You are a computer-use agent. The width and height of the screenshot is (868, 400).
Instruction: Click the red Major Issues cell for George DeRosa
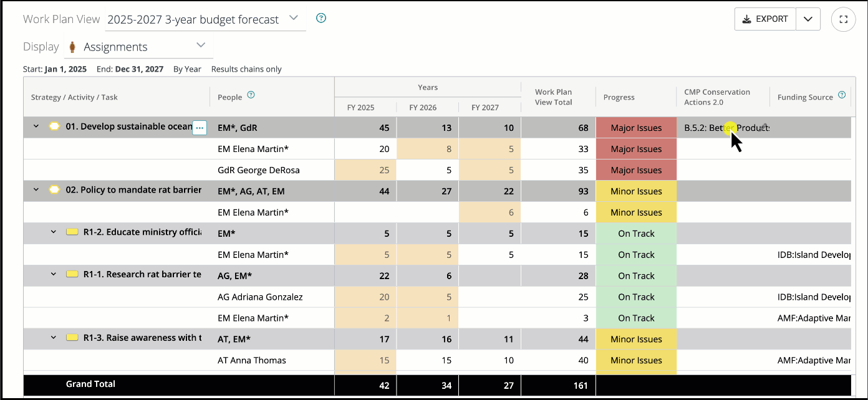pos(636,170)
